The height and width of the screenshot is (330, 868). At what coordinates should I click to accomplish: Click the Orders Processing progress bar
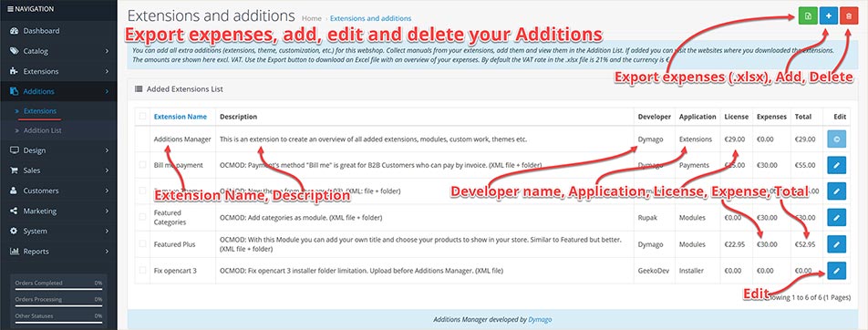[58, 305]
